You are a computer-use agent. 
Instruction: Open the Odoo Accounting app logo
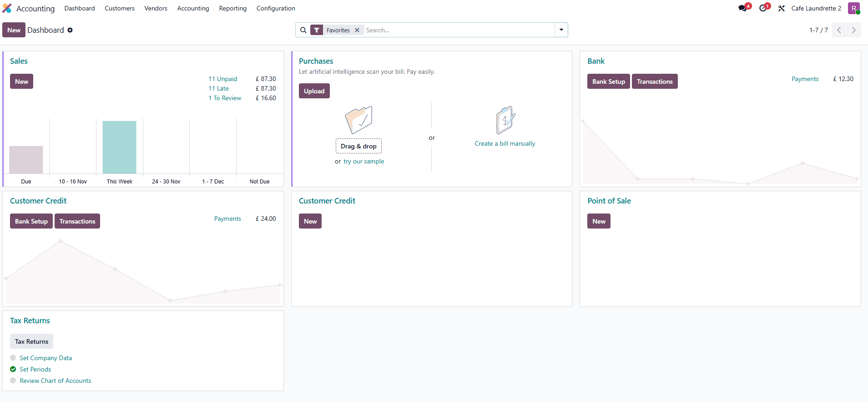click(7, 8)
